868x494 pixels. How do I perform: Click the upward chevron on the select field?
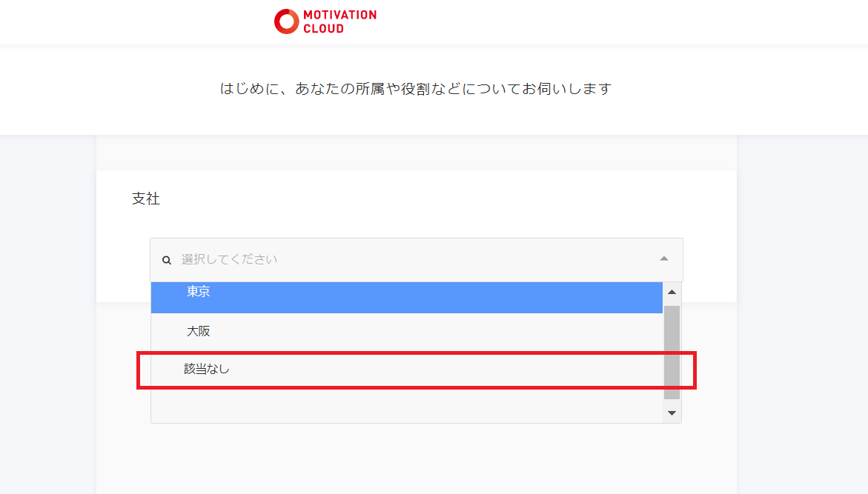(x=666, y=259)
